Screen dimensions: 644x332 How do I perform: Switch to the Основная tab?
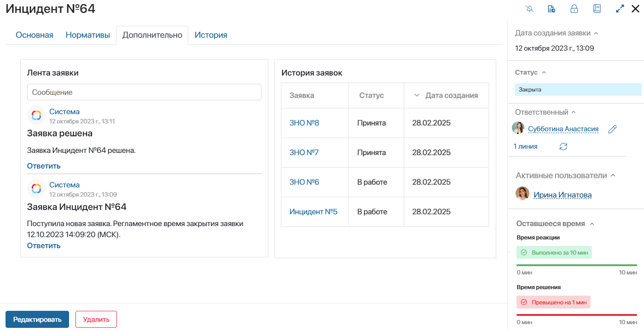35,35
